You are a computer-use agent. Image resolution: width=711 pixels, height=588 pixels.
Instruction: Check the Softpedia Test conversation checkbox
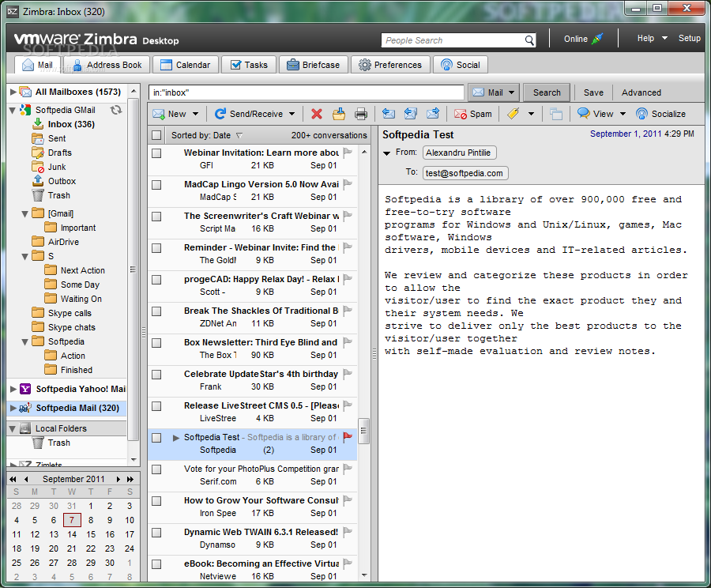coord(156,438)
